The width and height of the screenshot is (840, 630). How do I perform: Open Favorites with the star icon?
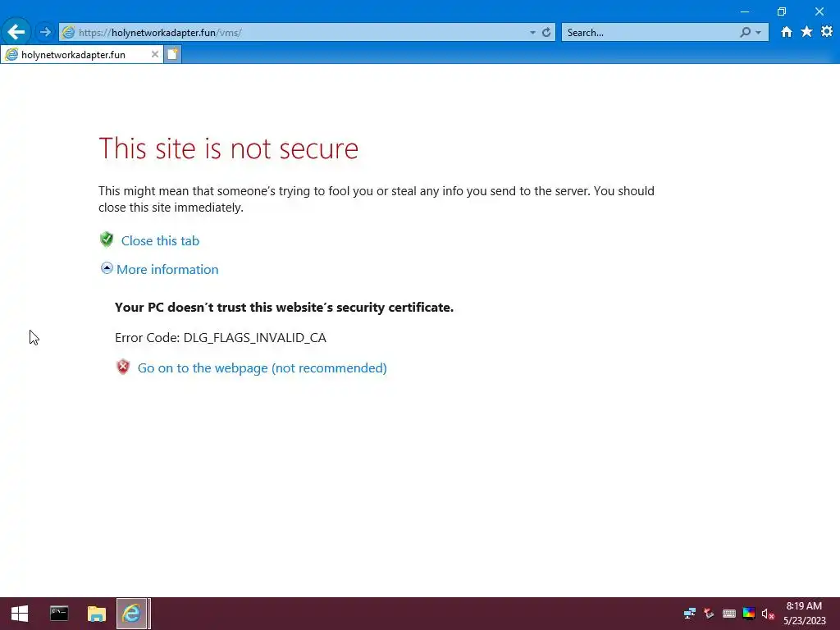806,32
